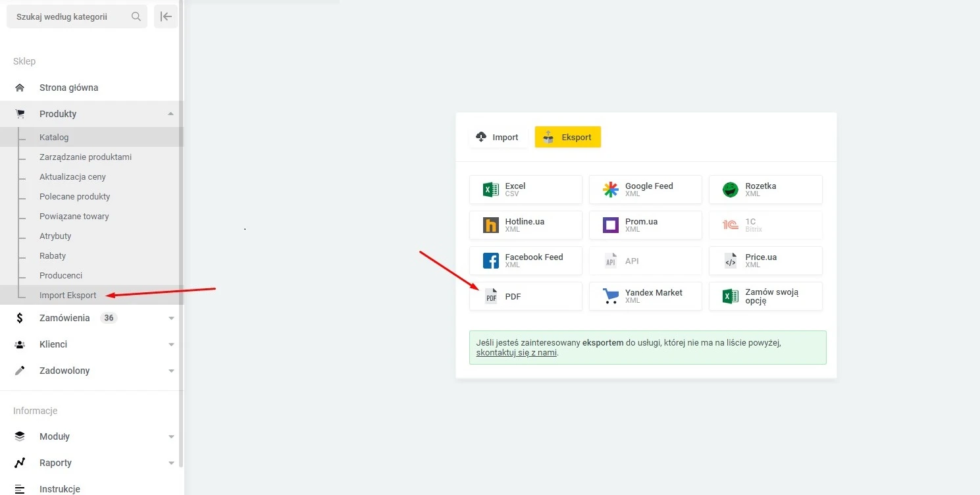Click the sidebar collapse arrow icon

pos(166,16)
